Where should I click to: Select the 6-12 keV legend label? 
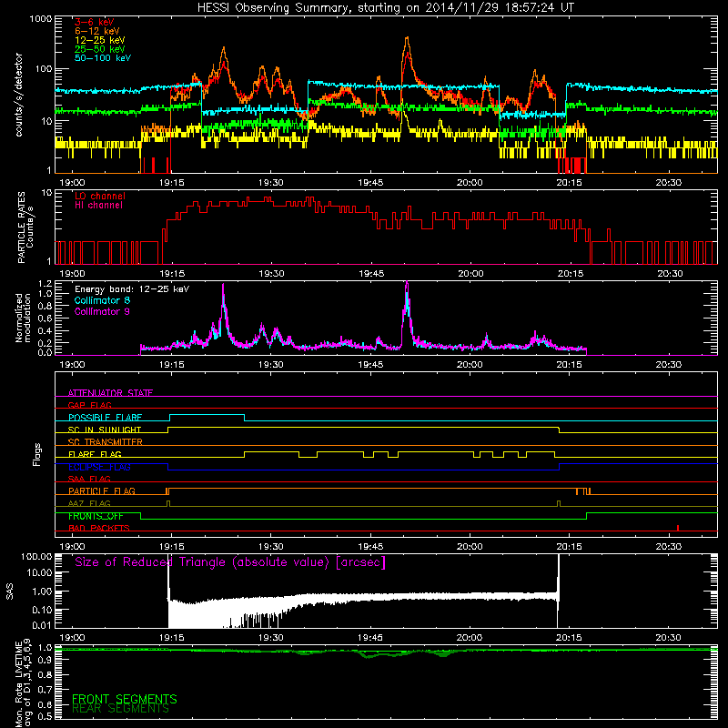96,31
